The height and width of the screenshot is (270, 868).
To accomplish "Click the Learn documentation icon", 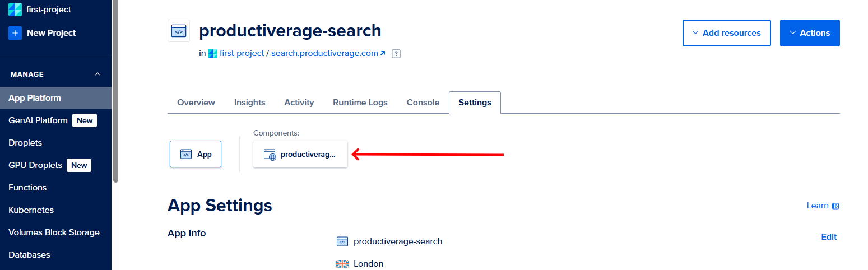I will coord(835,206).
